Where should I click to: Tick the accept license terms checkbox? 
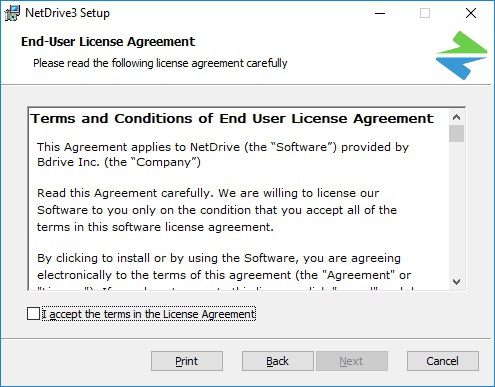coord(33,314)
